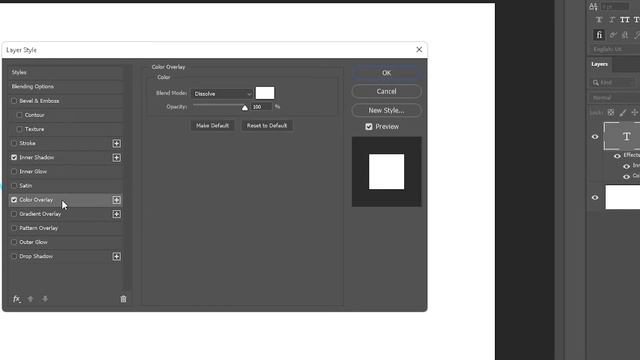This screenshot has width=640, height=360.
Task: Hide the white background layer eye icon
Action: (x=595, y=198)
